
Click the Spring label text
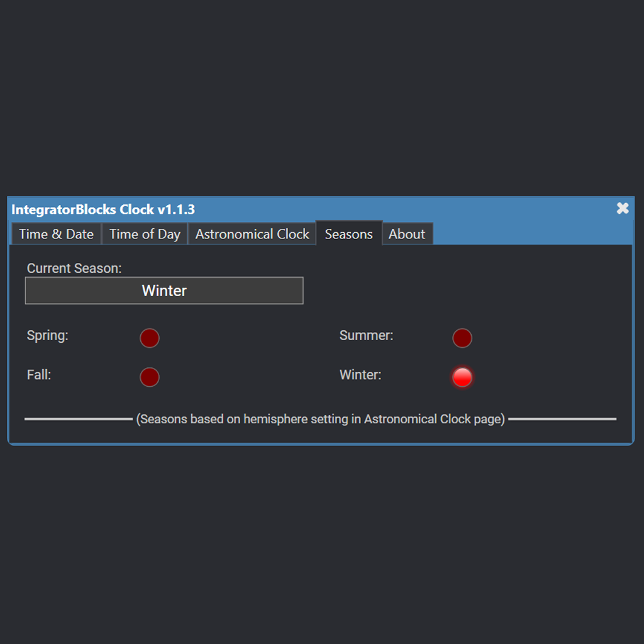click(x=47, y=335)
